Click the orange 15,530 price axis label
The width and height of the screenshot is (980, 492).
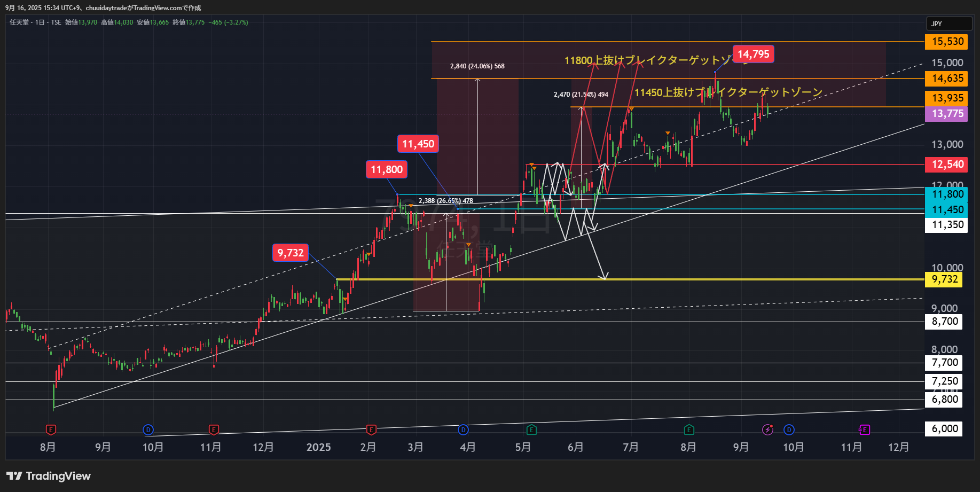tap(946, 42)
